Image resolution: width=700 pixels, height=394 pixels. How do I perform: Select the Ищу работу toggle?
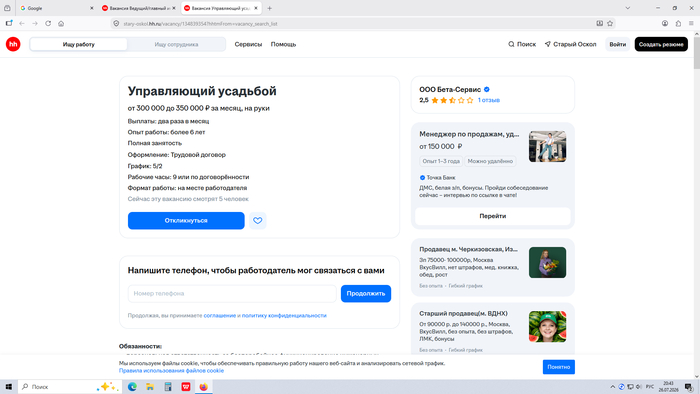click(x=79, y=44)
